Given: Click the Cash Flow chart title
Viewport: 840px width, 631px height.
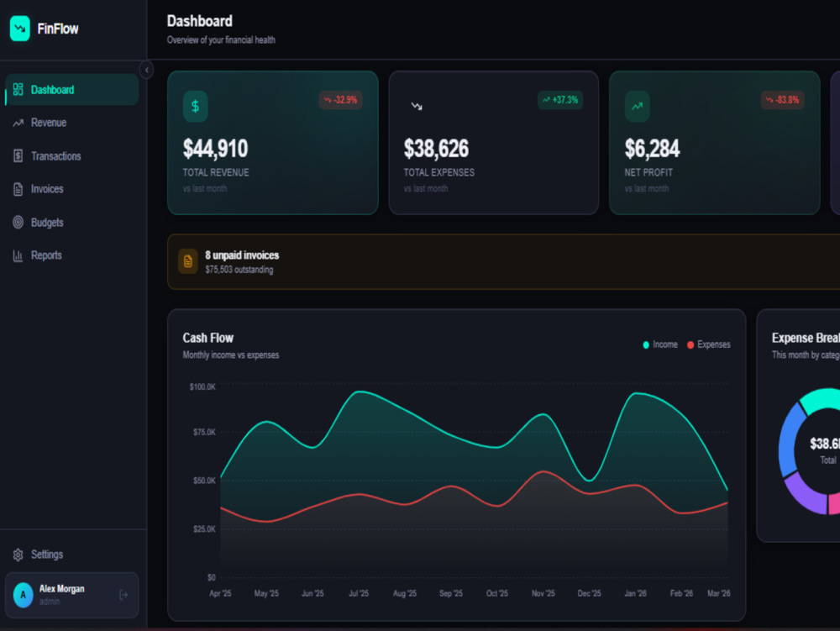Looking at the screenshot, I should pyautogui.click(x=207, y=338).
